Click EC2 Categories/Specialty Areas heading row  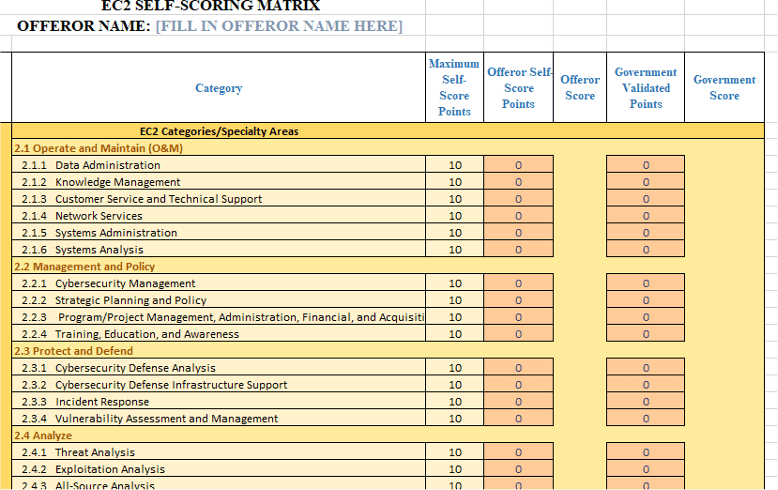[388, 131]
